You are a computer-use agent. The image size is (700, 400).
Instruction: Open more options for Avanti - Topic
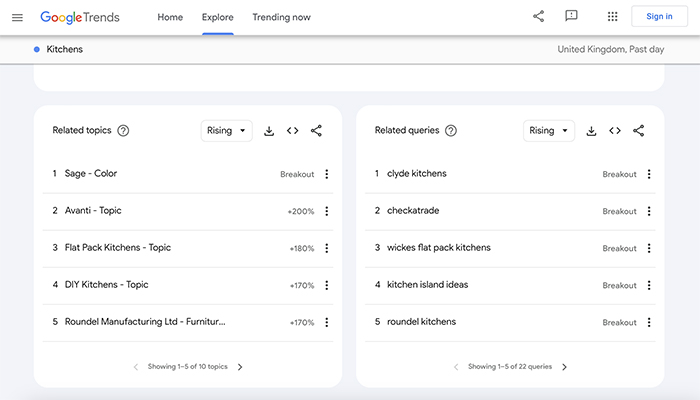327,211
